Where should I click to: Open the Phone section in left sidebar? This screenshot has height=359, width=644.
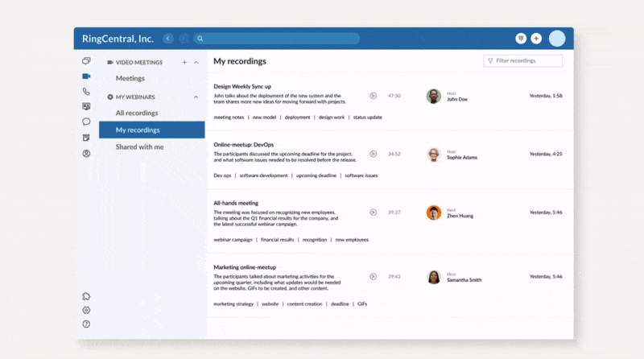(86, 92)
